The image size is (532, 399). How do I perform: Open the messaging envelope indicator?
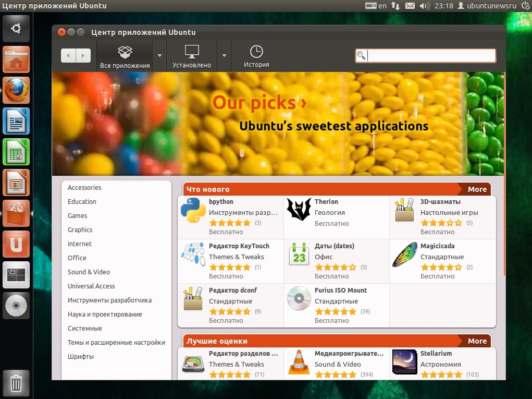tap(410, 6)
